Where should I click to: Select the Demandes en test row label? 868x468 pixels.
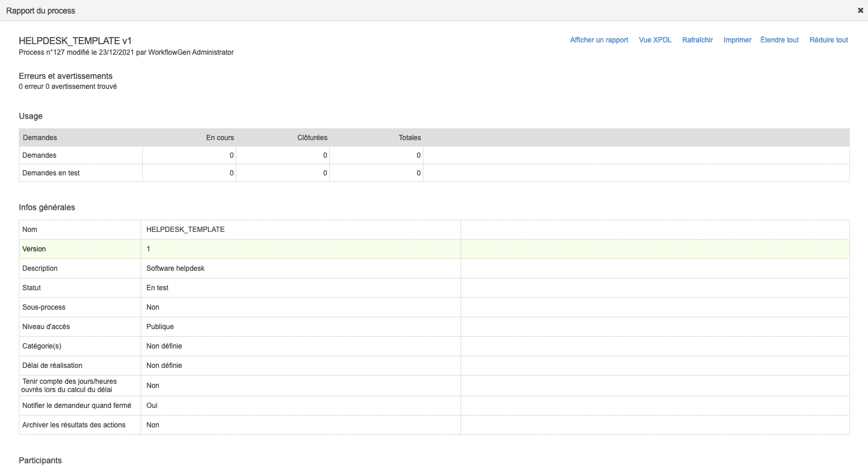pyautogui.click(x=51, y=173)
